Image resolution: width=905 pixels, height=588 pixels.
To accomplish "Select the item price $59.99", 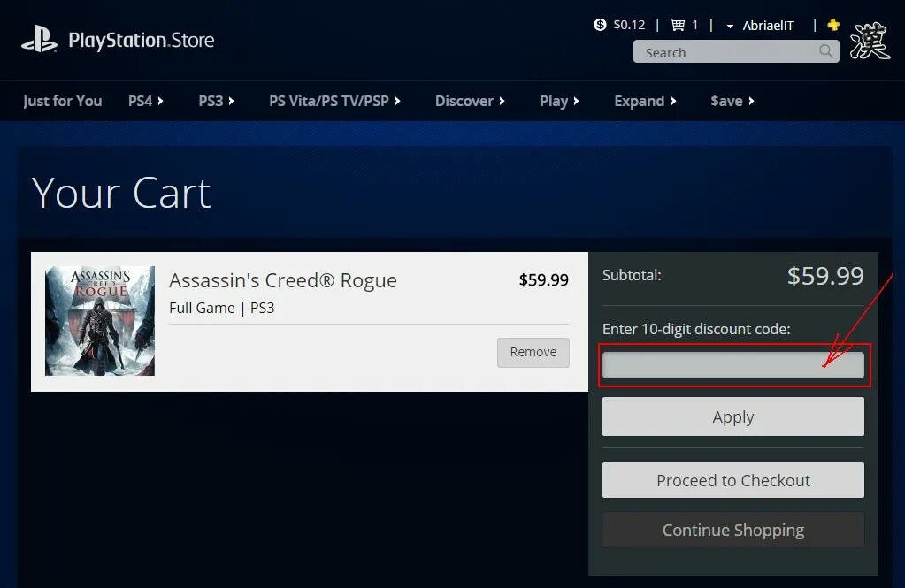I will [544, 280].
